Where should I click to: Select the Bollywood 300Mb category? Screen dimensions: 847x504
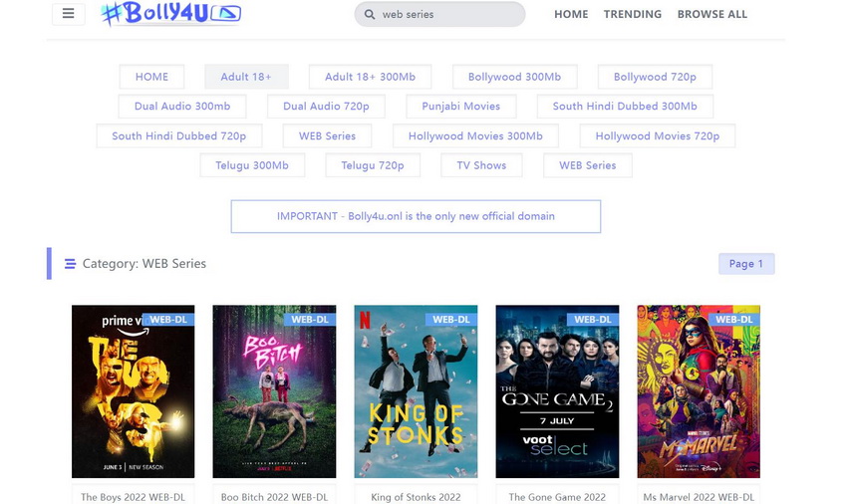514,77
